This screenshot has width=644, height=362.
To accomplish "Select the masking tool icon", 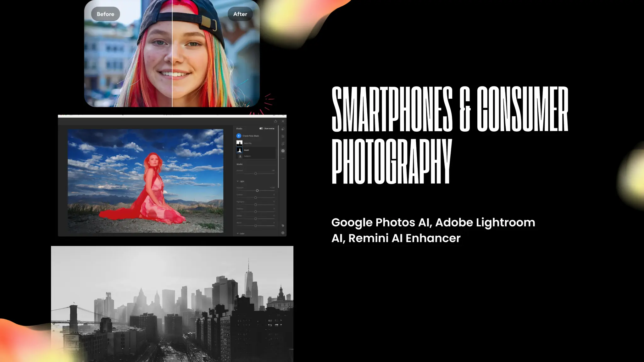I will [283, 151].
